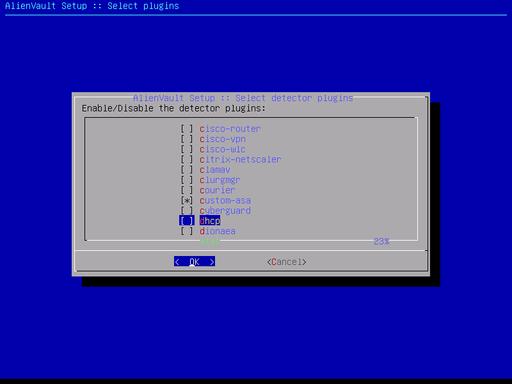
Task: Select the custom-asa list entry
Action: [x=225, y=201]
